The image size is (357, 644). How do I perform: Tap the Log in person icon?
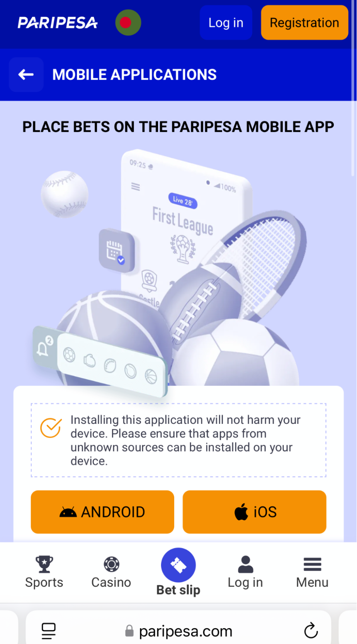[x=245, y=564]
